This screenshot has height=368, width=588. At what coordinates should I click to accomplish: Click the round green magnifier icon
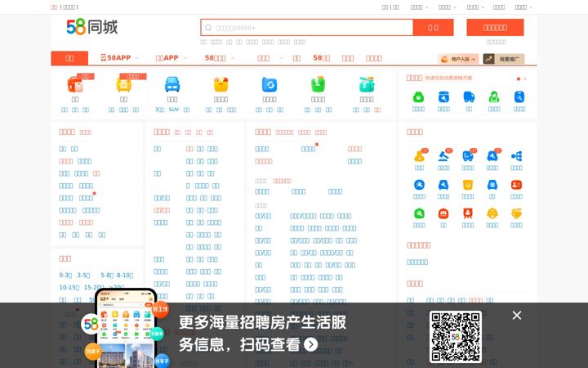click(x=419, y=213)
